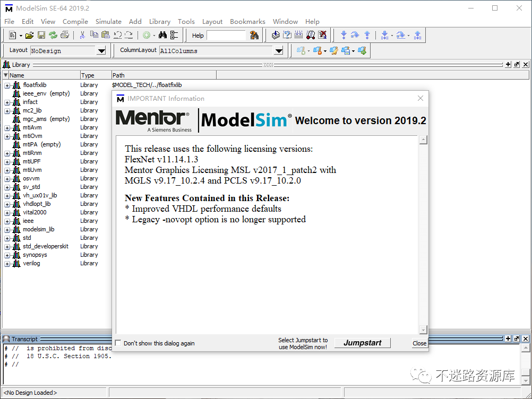Click the Break simulation icon with red X
This screenshot has width=532, height=399.
(322, 35)
